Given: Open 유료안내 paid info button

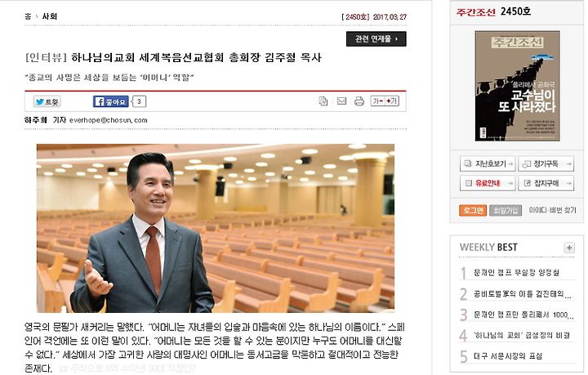Looking at the screenshot, I should click(488, 183).
